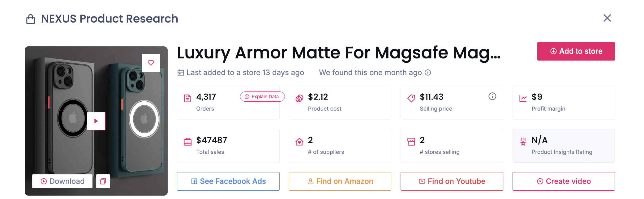Click the Product Insights Rating card
The width and height of the screenshot is (644, 199).
(563, 146)
